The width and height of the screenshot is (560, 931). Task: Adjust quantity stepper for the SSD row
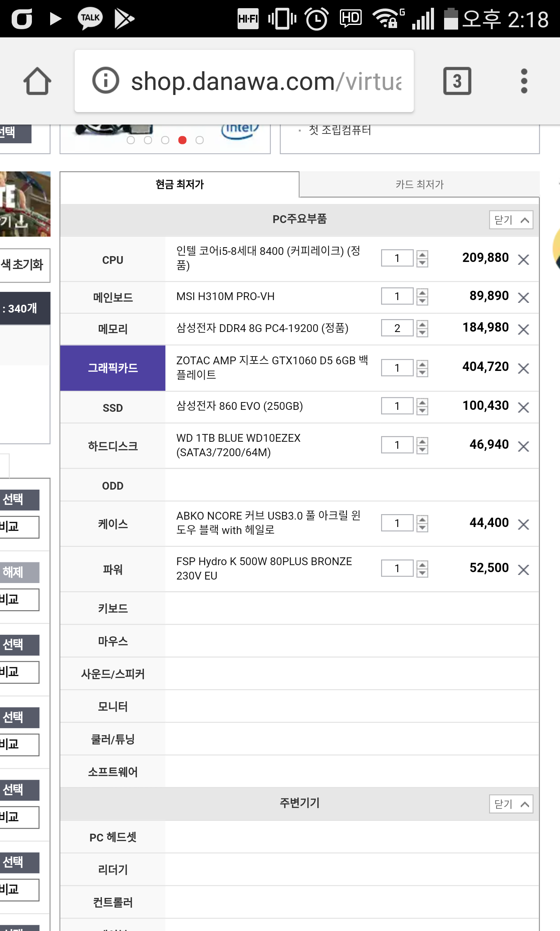coord(422,406)
